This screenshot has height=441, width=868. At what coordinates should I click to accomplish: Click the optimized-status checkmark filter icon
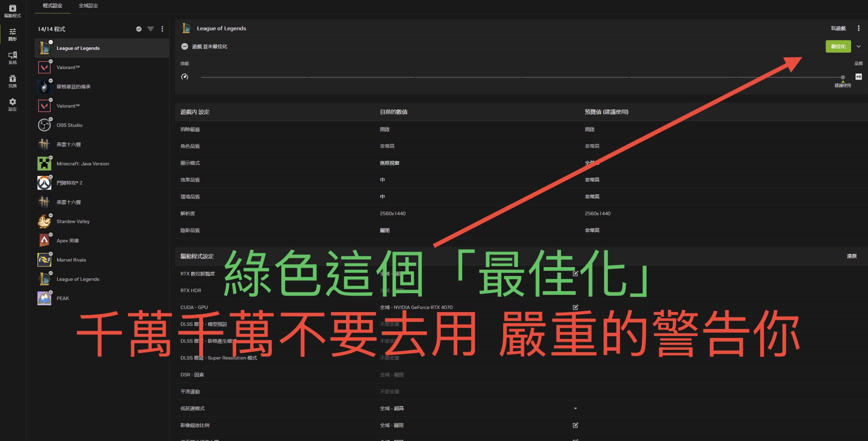click(139, 29)
